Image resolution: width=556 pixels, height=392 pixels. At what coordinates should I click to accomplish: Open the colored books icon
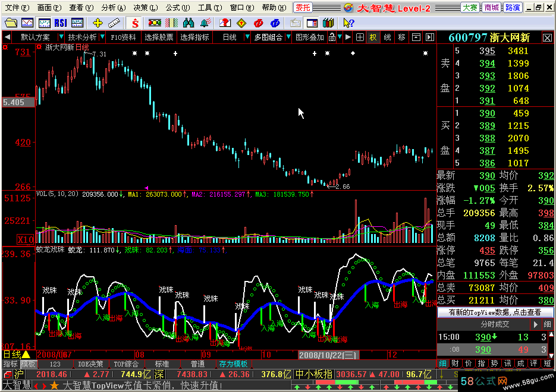click(x=328, y=23)
